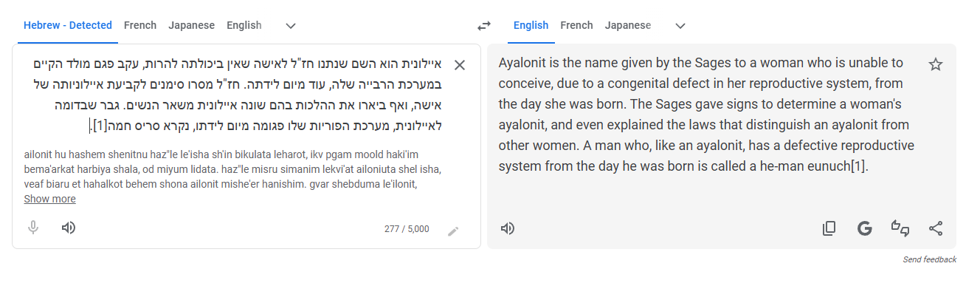Save translation with the star icon
The image size is (980, 286).
936,64
